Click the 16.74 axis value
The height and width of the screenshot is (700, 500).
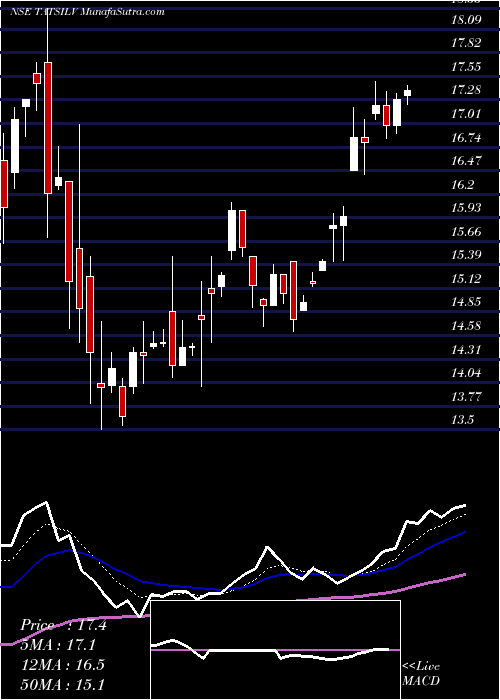pyautogui.click(x=466, y=138)
